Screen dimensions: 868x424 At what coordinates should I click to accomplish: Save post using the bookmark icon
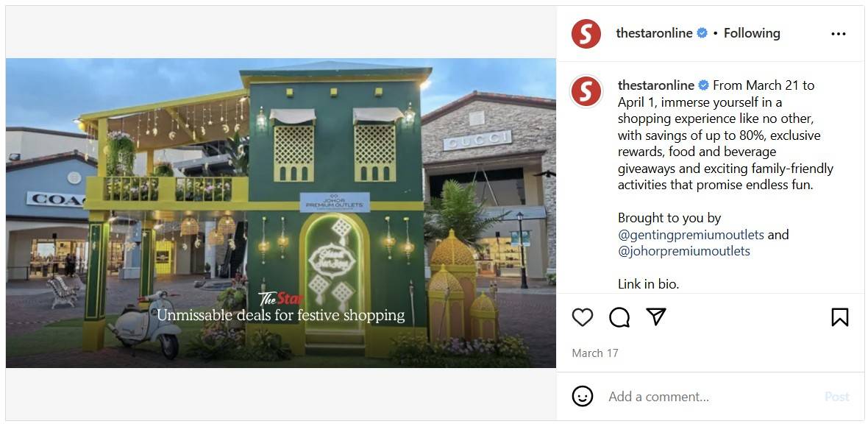(840, 317)
